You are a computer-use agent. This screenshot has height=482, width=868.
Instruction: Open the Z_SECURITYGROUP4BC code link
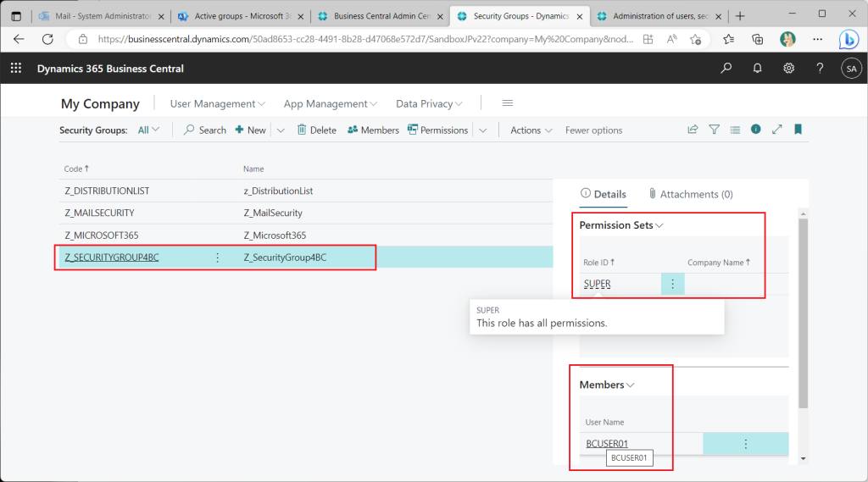pos(112,258)
